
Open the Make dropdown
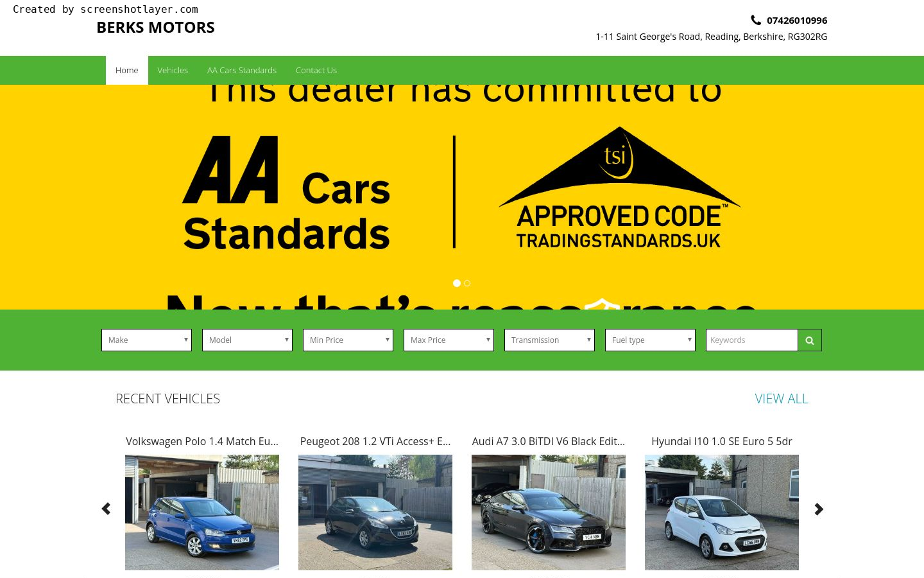click(146, 340)
